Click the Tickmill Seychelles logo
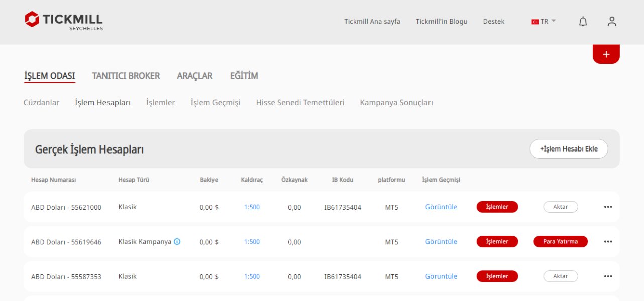 click(x=64, y=21)
